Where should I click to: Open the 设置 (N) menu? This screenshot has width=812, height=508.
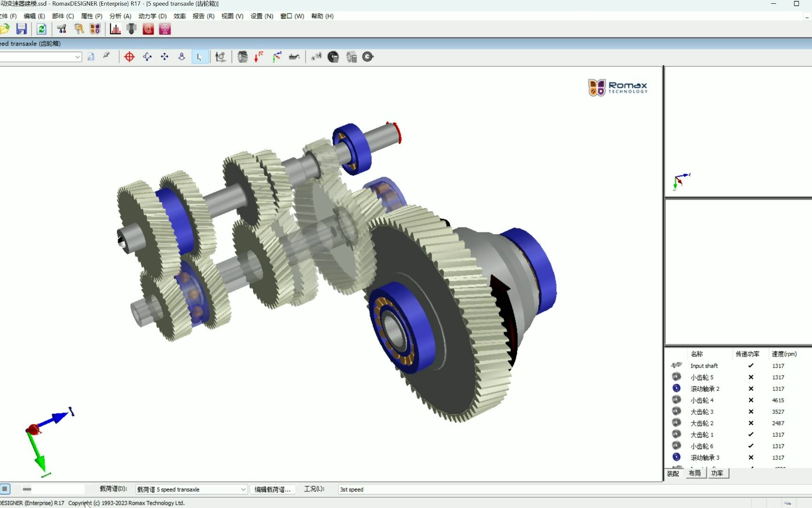pos(262,16)
